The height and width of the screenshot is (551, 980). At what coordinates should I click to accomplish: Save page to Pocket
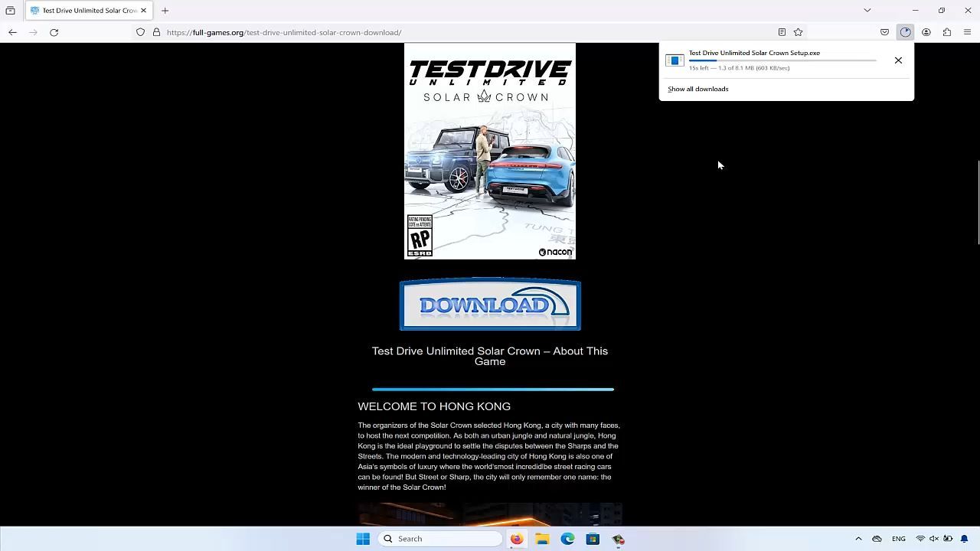coord(884,32)
